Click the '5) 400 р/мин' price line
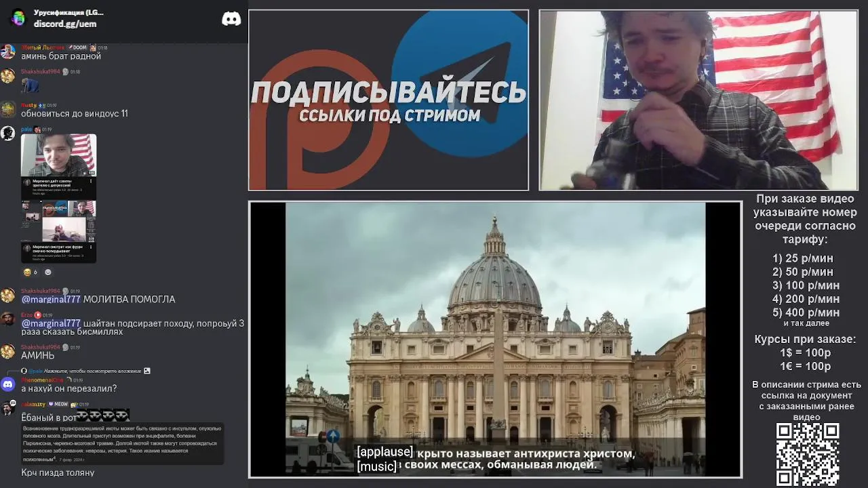This screenshot has height=488, width=868. tap(806, 312)
